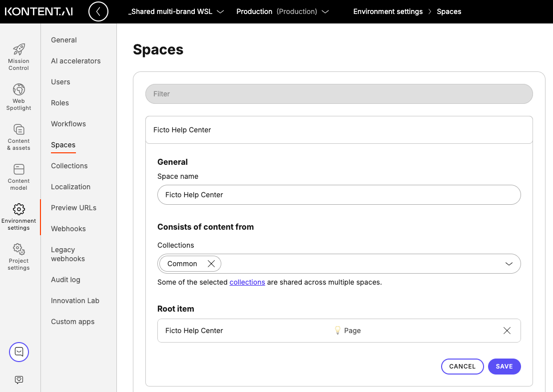Open the Production environment dropdown
This screenshot has height=392, width=553.
click(x=282, y=11)
